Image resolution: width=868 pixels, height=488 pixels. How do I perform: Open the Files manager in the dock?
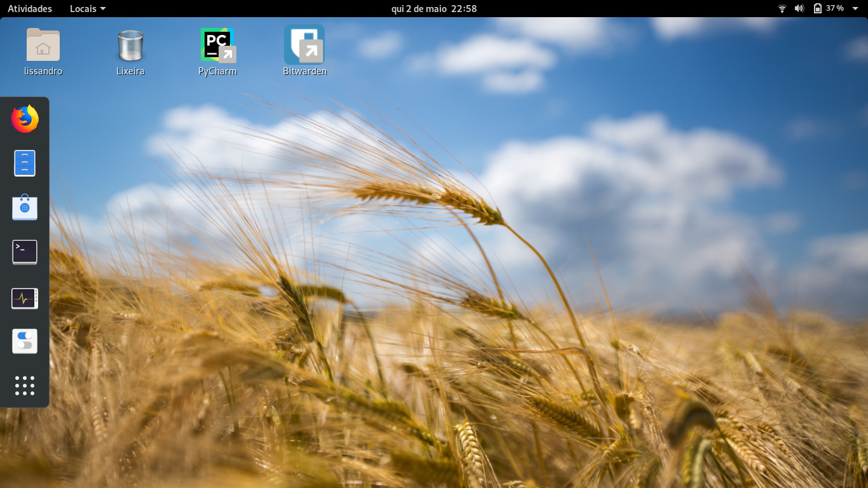point(25,163)
